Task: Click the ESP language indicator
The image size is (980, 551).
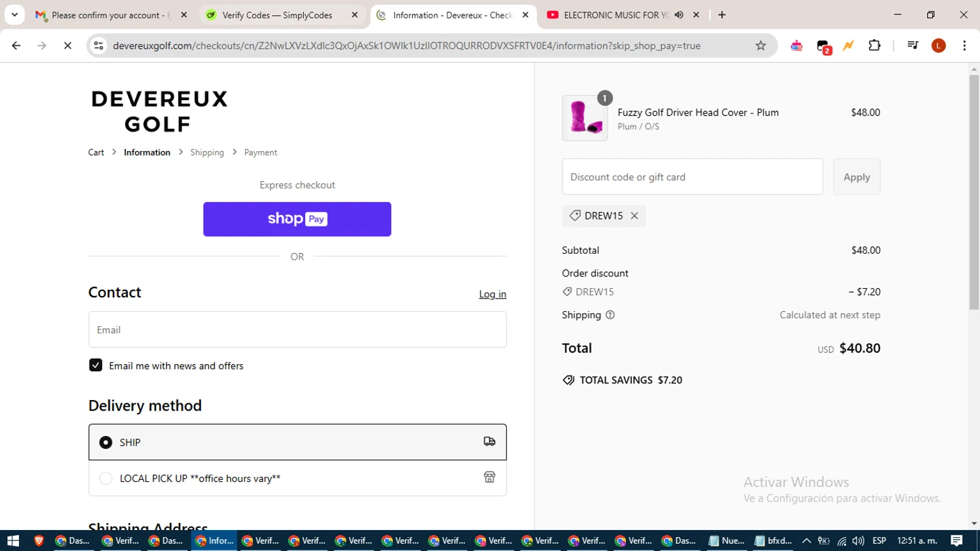Action: tap(879, 541)
